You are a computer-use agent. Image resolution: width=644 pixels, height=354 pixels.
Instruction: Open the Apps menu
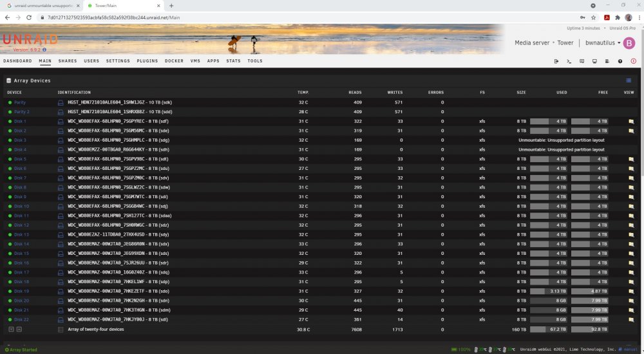tap(213, 61)
